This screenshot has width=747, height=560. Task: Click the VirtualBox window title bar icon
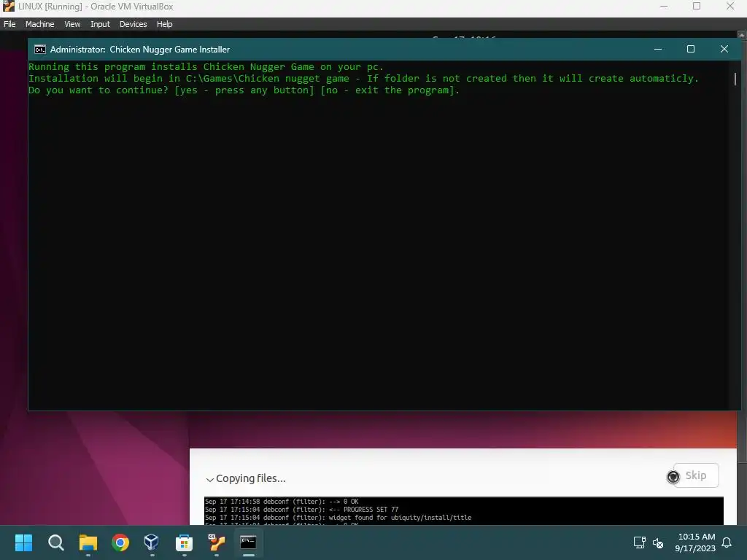(9, 6)
